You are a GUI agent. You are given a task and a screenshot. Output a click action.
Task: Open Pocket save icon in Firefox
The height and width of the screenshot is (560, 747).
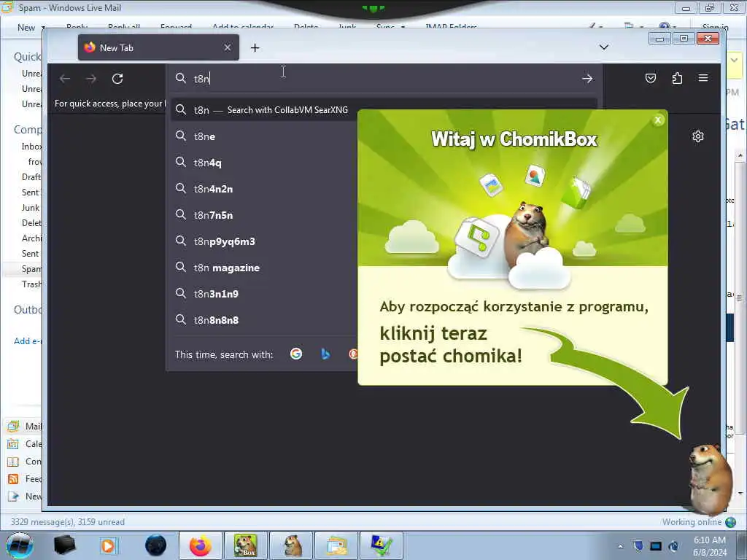(650, 78)
